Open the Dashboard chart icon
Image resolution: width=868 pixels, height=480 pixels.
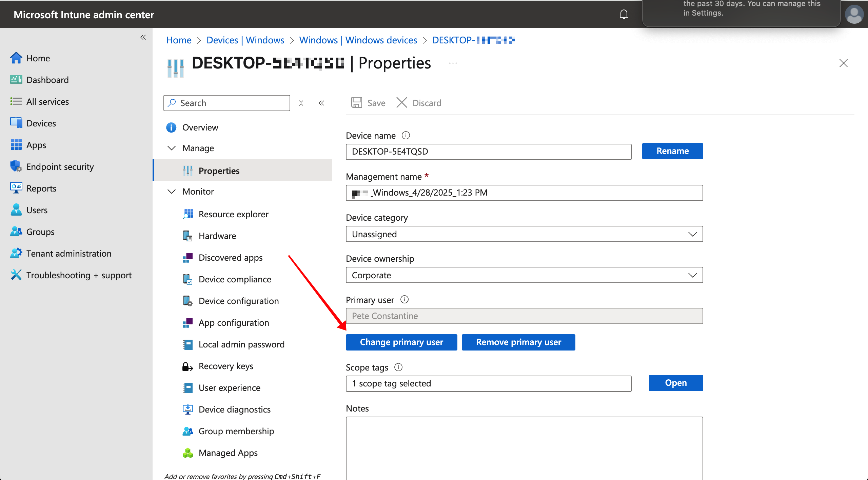[x=16, y=80]
